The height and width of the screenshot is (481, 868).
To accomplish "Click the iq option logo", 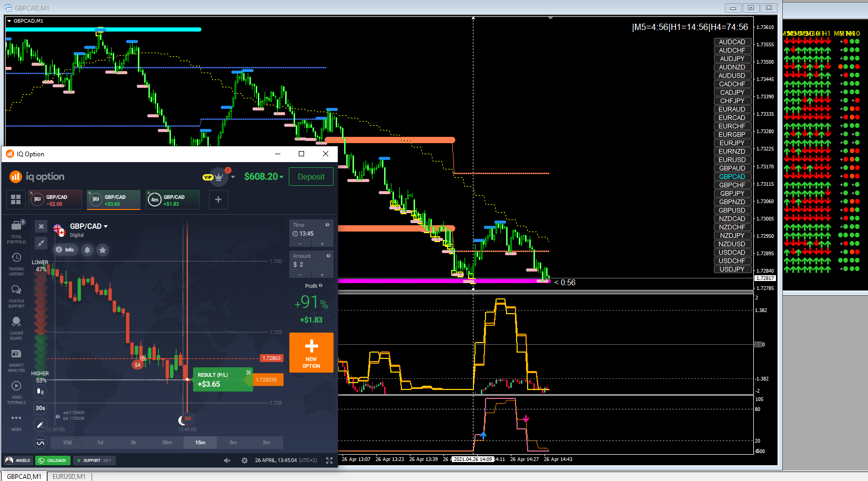I will (x=37, y=176).
